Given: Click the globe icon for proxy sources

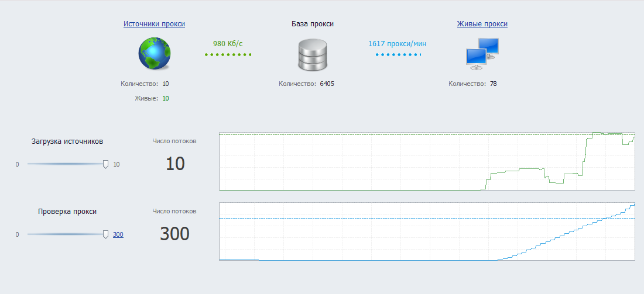Looking at the screenshot, I should tap(155, 53).
